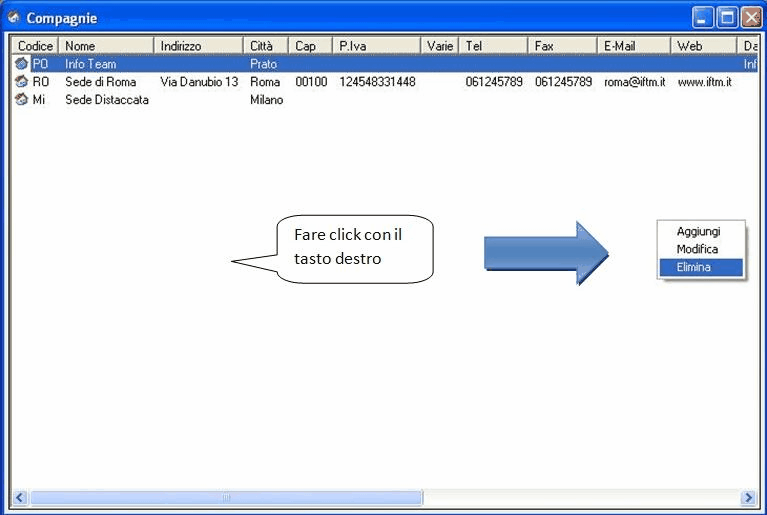Viewport: 767px width, 515px height.
Task: Click the horizontal scrollbar left arrow
Action: coord(20,497)
